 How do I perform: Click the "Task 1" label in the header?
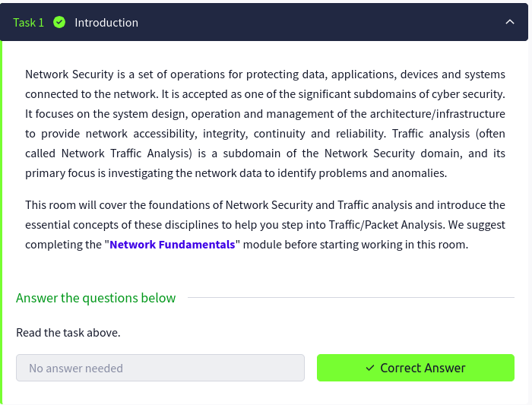(x=29, y=22)
